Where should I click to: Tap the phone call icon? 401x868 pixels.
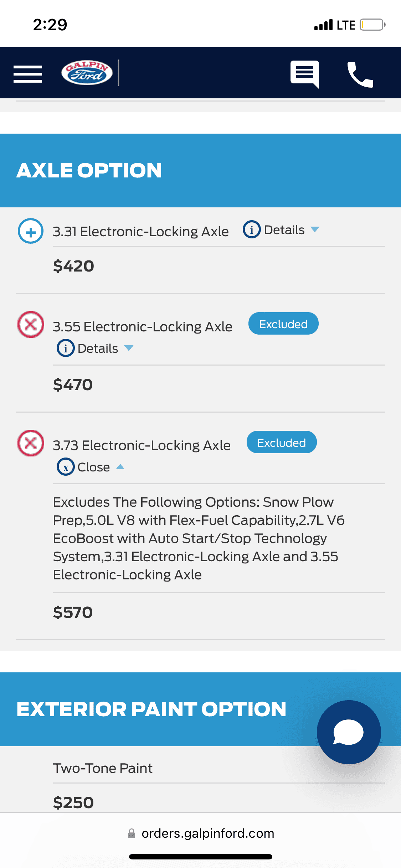click(360, 74)
